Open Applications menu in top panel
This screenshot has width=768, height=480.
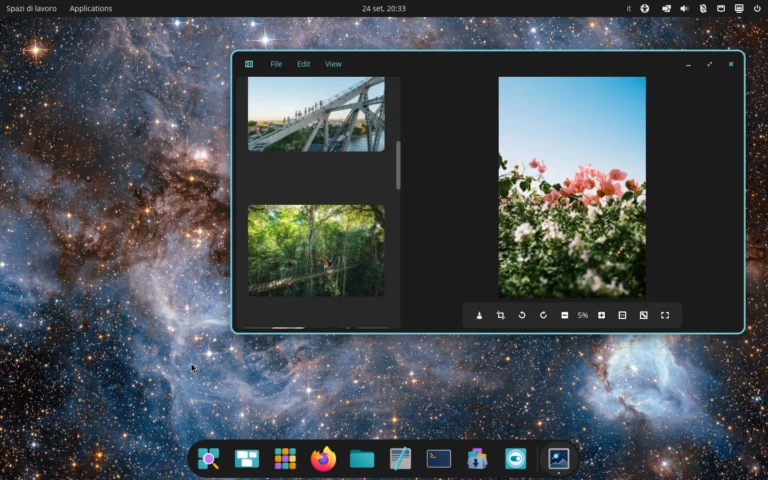(91, 8)
